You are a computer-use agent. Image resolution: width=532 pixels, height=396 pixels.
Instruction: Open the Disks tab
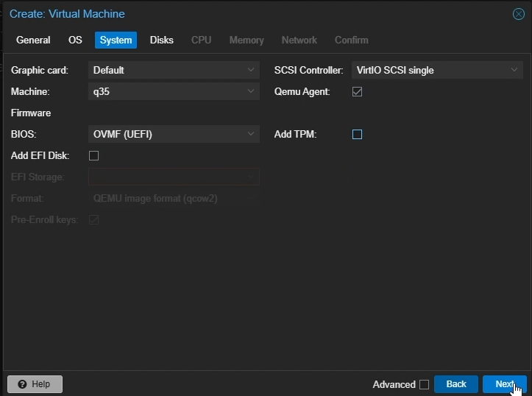point(162,40)
